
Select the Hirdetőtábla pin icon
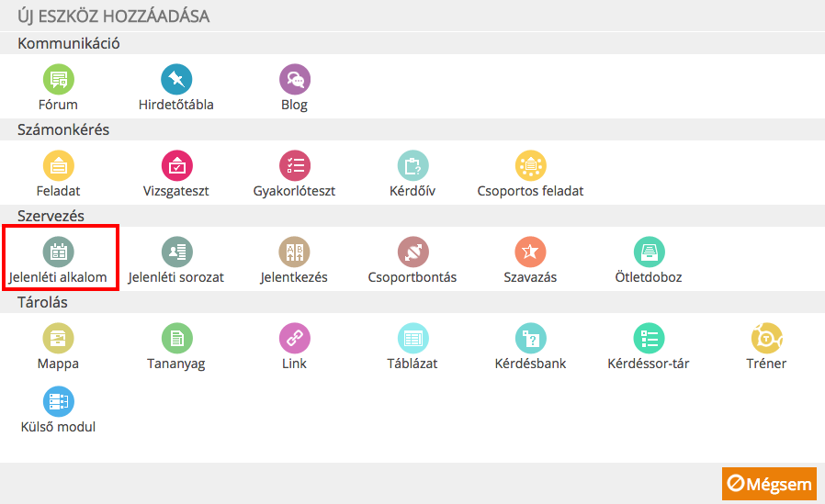[176, 79]
